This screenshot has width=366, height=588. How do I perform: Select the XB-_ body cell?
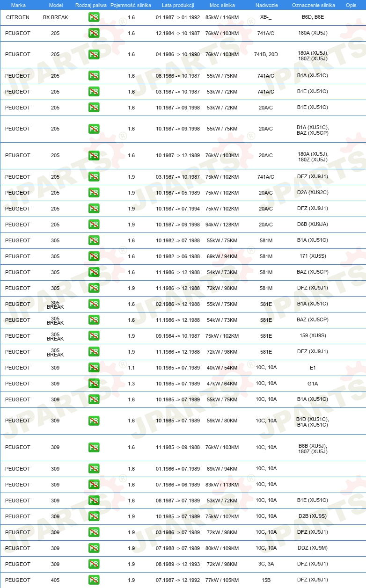pos(266,17)
